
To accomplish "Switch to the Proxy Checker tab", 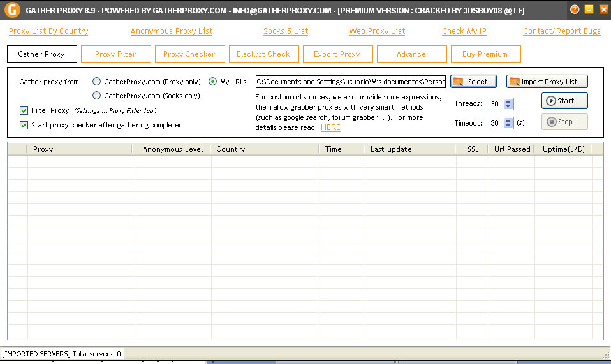I will [190, 54].
